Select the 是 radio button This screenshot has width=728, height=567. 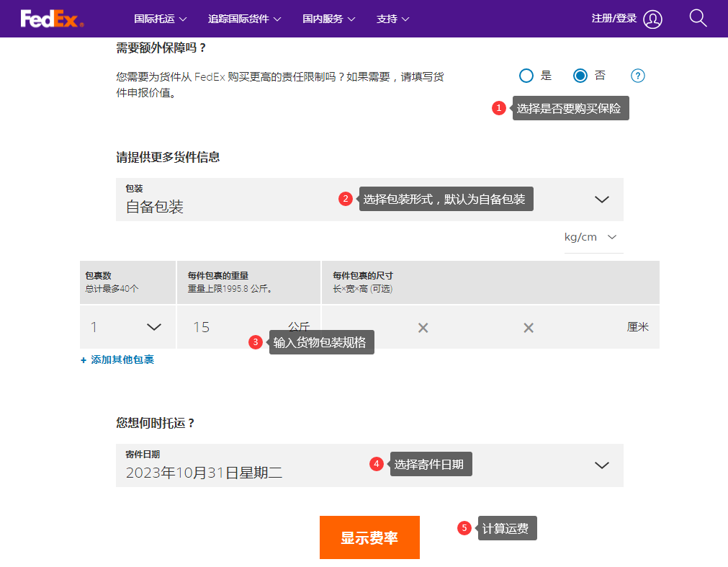526,76
